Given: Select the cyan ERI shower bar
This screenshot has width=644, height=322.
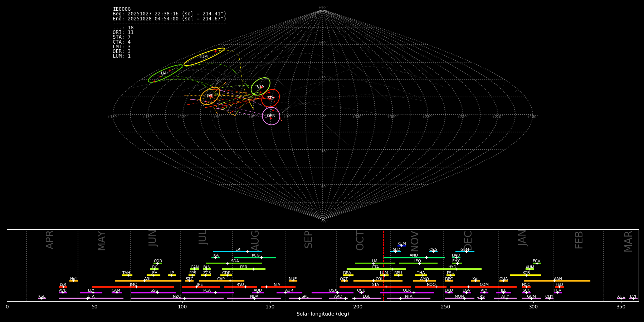Looking at the screenshot, I should [x=238, y=252].
